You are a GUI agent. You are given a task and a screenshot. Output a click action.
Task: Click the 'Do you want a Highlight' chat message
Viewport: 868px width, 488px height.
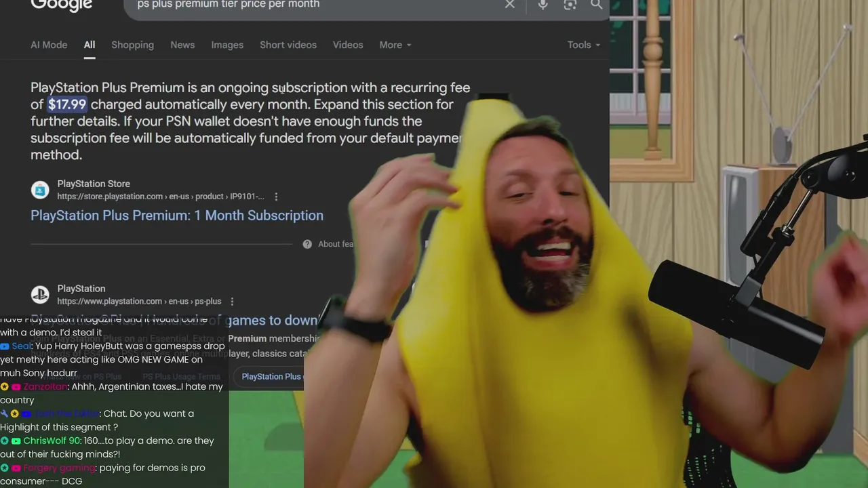coord(97,420)
